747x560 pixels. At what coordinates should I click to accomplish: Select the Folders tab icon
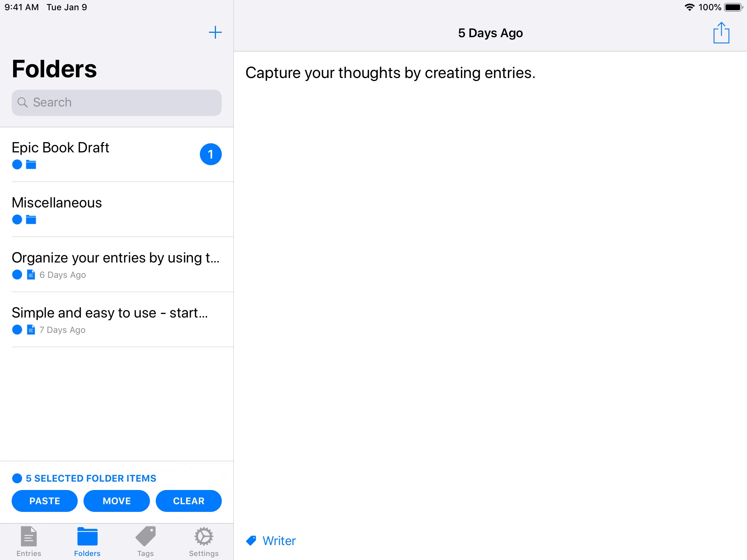click(x=87, y=535)
